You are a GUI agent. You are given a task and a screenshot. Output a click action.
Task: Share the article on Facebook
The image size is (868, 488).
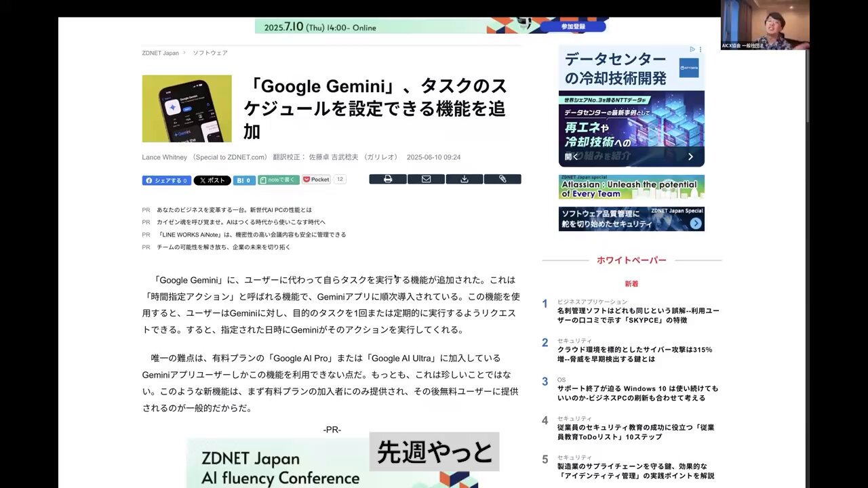pos(167,180)
